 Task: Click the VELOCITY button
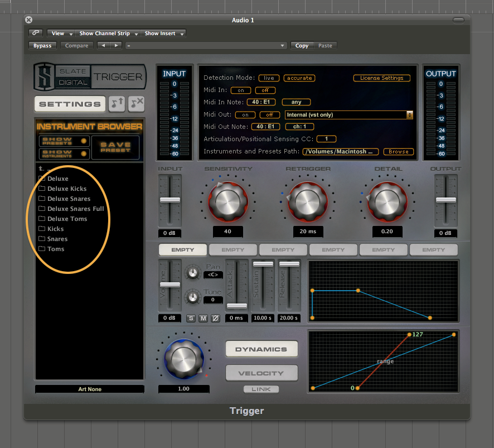click(261, 373)
